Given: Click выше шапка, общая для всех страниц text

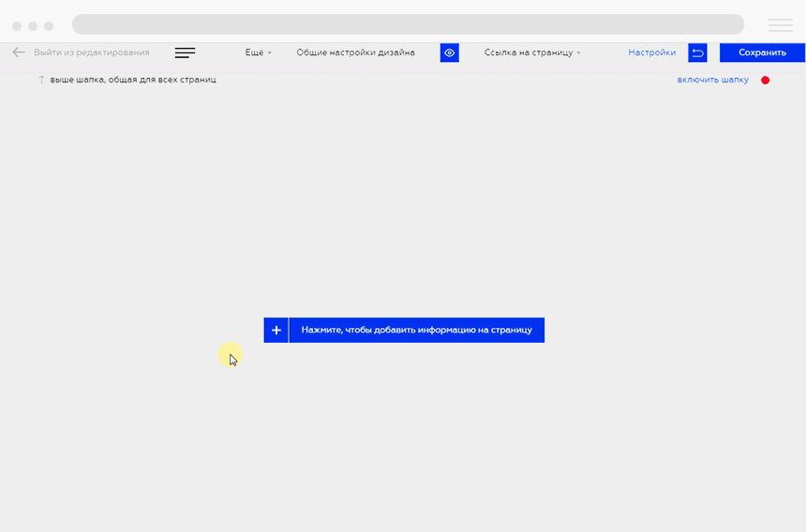Looking at the screenshot, I should (x=133, y=80).
